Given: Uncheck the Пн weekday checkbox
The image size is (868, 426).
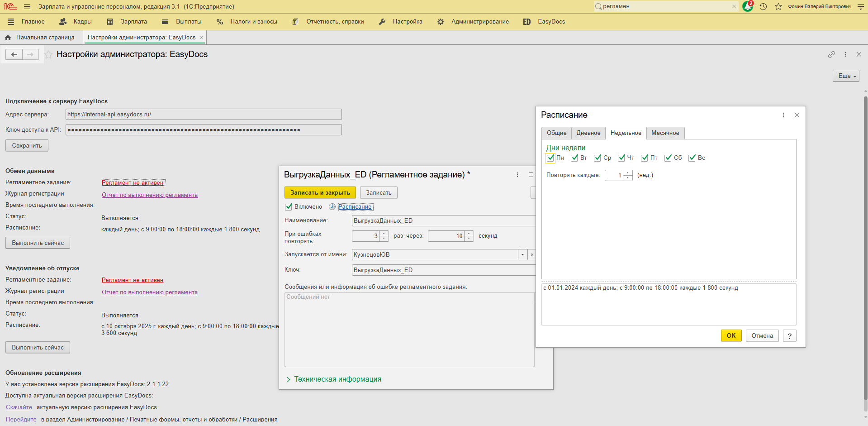Looking at the screenshot, I should [550, 158].
